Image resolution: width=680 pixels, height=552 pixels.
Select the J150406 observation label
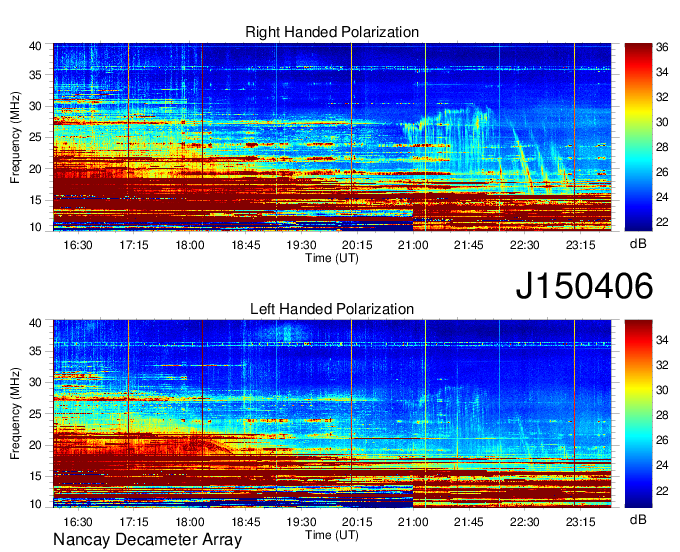[x=584, y=286]
